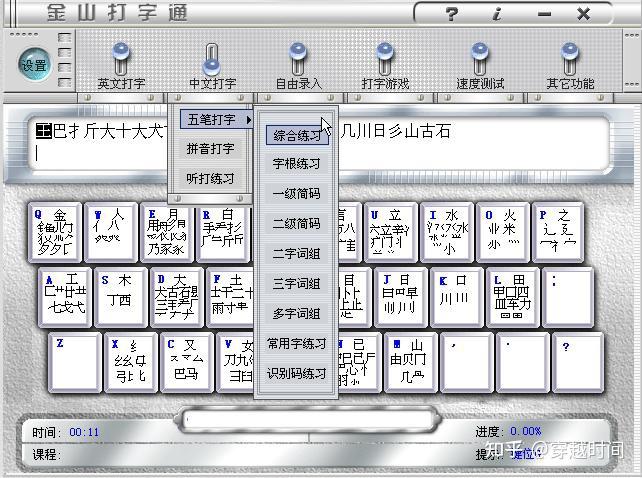Click the X 纟 keyboard key

click(x=131, y=363)
